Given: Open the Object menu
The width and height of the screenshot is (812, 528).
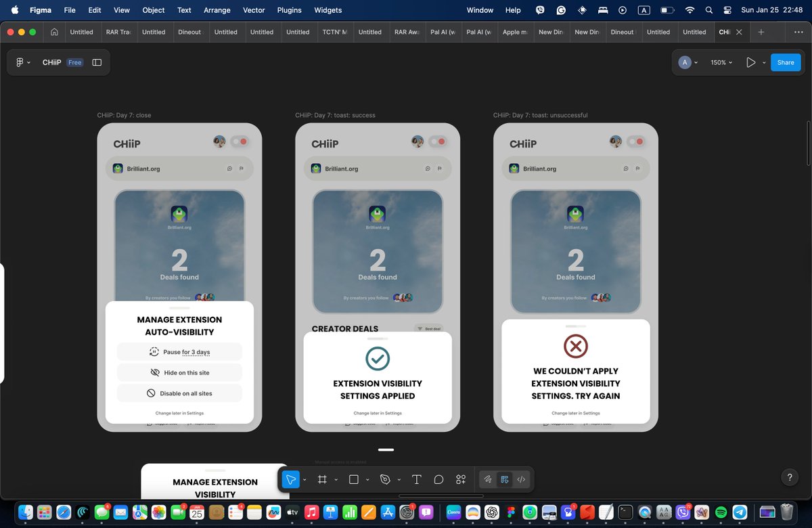Looking at the screenshot, I should tap(154, 10).
